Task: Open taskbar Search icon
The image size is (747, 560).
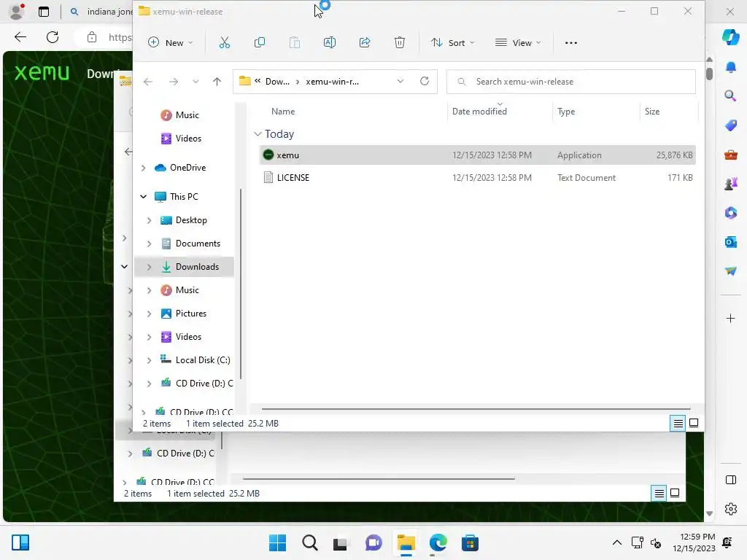Action: click(x=309, y=542)
